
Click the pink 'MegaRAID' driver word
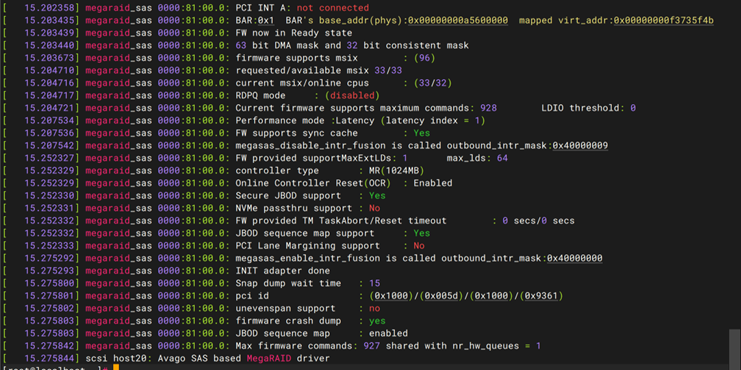pyautogui.click(x=269, y=358)
